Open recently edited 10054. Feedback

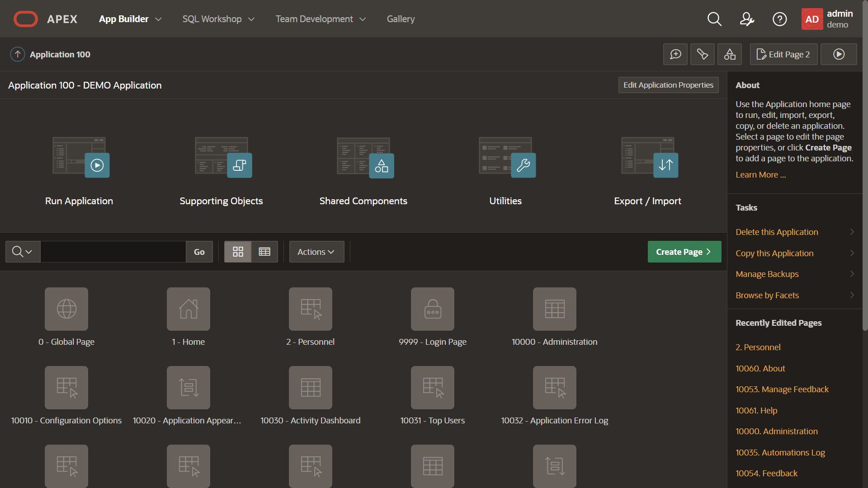pos(766,473)
